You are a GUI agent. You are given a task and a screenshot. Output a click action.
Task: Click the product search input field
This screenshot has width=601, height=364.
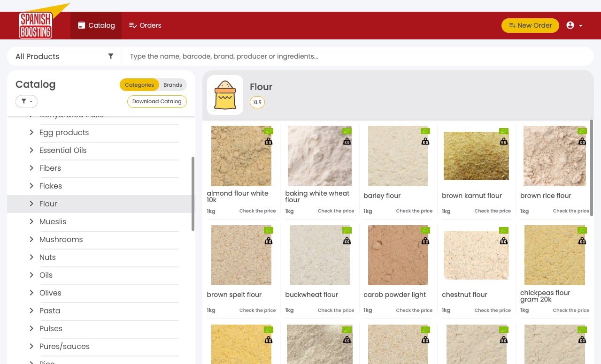click(x=357, y=56)
